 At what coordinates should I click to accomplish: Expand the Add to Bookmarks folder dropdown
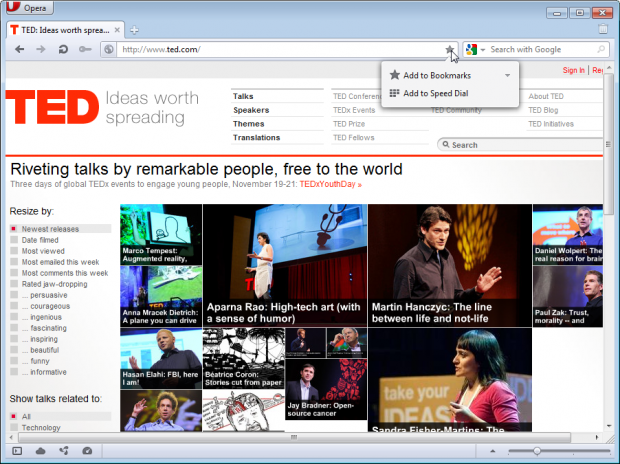coord(507,75)
